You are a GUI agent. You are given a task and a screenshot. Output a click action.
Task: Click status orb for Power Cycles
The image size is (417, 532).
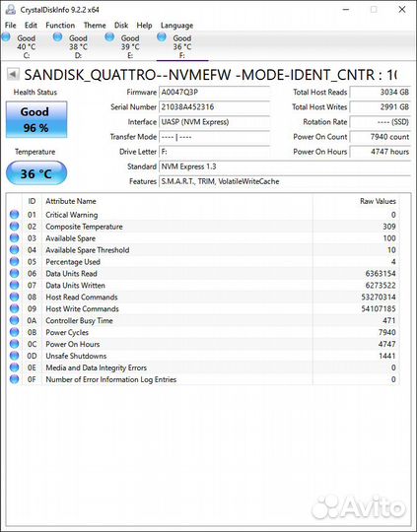click(14, 332)
